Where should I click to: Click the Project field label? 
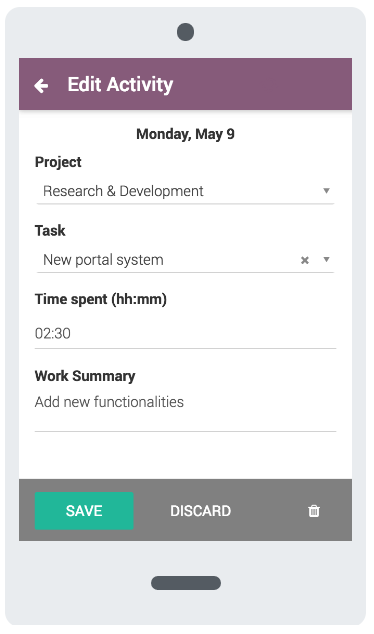pyautogui.click(x=58, y=162)
